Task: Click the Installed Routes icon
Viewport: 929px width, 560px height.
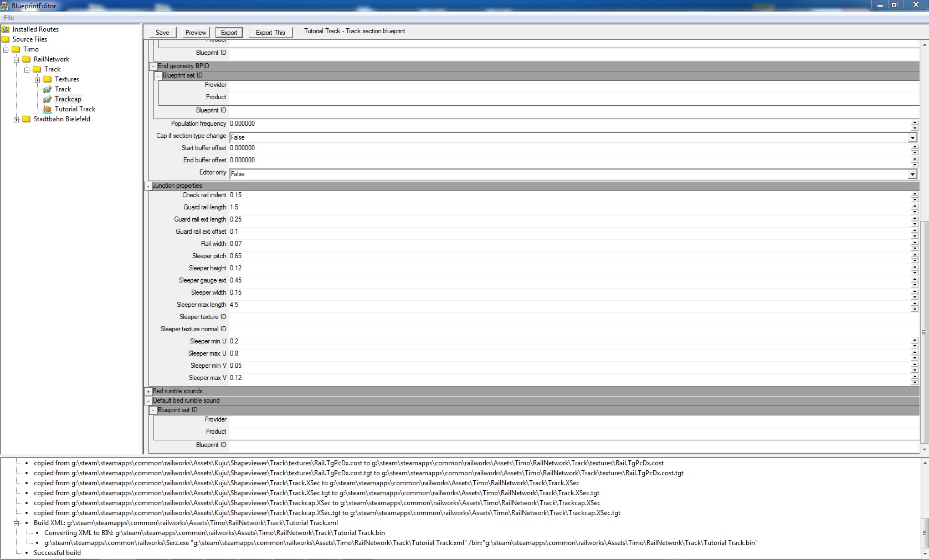Action: pyautogui.click(x=6, y=29)
